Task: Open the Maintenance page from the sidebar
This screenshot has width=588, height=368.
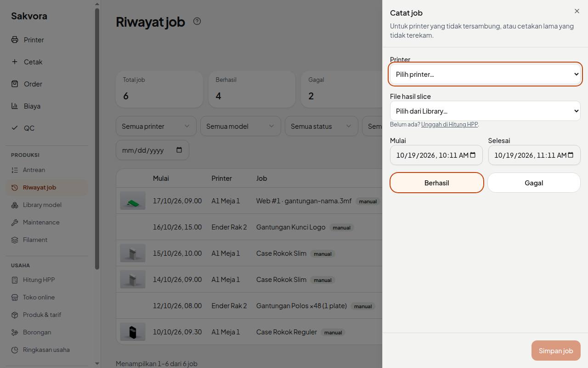Action: [47, 222]
